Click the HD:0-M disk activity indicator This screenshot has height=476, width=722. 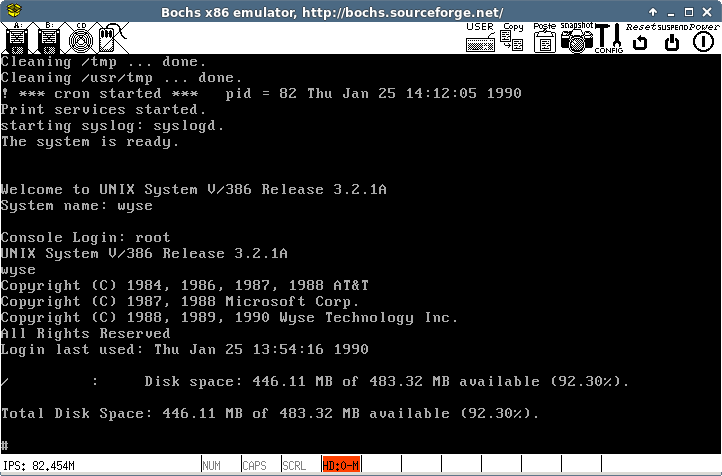(x=341, y=465)
